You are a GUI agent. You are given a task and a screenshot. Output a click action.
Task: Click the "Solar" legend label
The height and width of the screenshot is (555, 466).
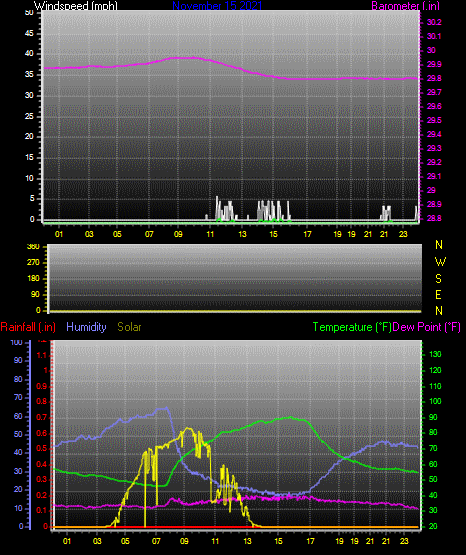(129, 327)
